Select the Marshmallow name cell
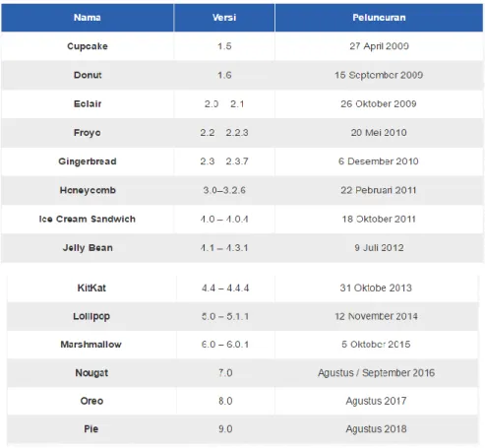485x448 pixels. [91, 345]
